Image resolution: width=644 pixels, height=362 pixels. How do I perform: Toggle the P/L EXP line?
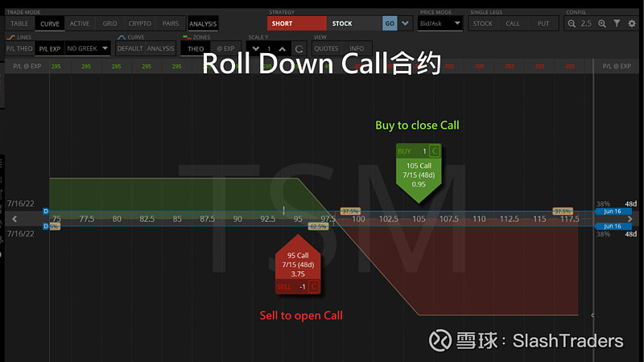pos(50,48)
